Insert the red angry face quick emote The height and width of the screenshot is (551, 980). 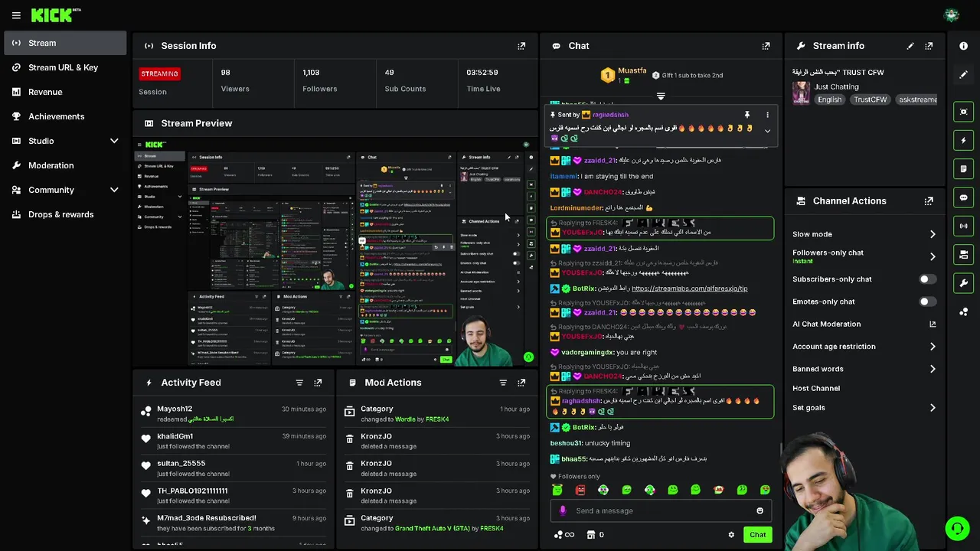pos(580,490)
